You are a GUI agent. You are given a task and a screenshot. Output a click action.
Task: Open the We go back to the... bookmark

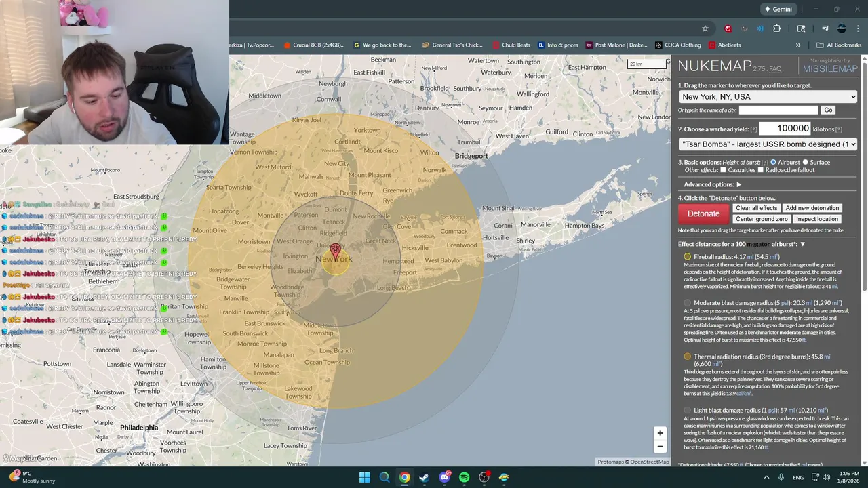pos(382,45)
